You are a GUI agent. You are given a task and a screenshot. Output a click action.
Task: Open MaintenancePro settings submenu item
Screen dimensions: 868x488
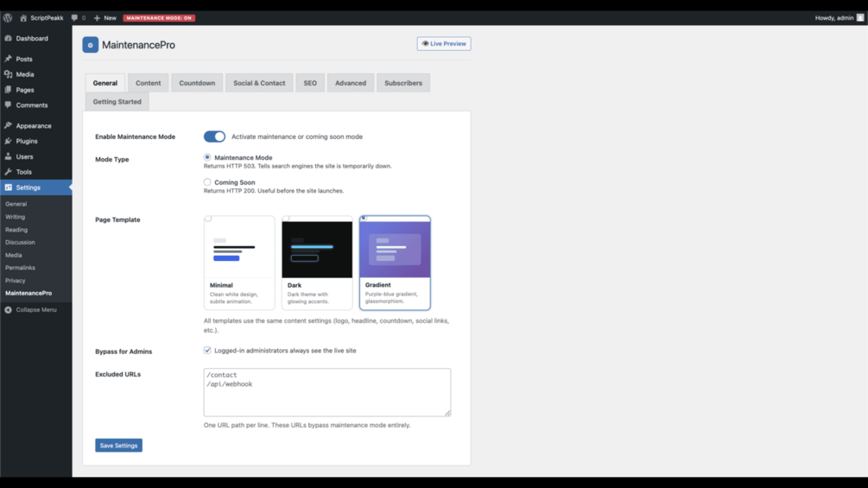[29, 294]
